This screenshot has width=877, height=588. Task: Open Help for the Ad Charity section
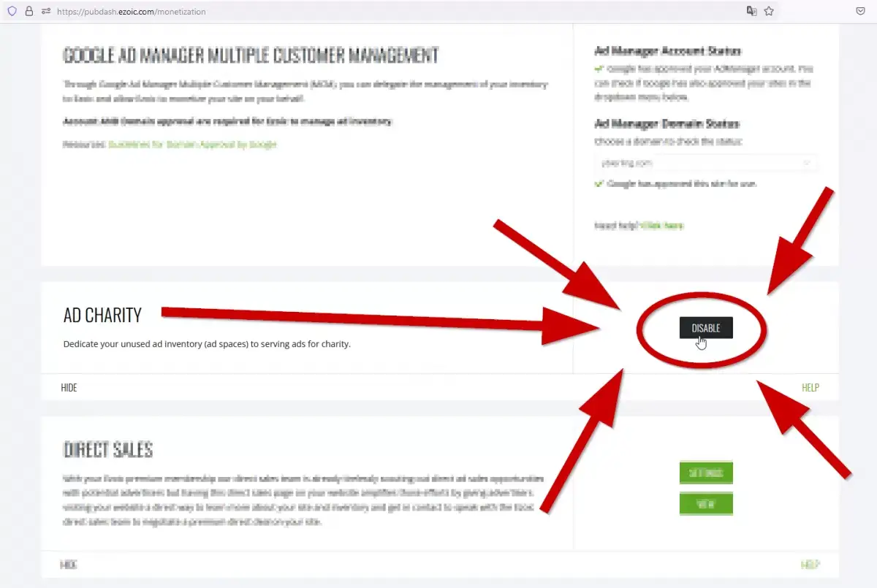810,388
